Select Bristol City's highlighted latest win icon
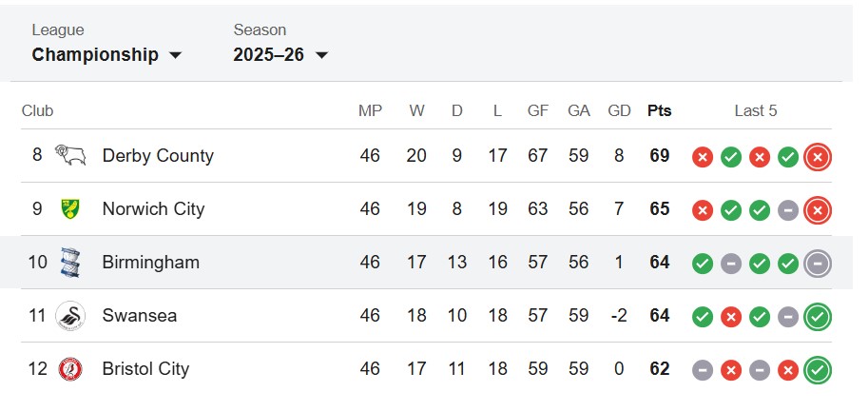Screen dimensions: 868x412 click(818, 370)
